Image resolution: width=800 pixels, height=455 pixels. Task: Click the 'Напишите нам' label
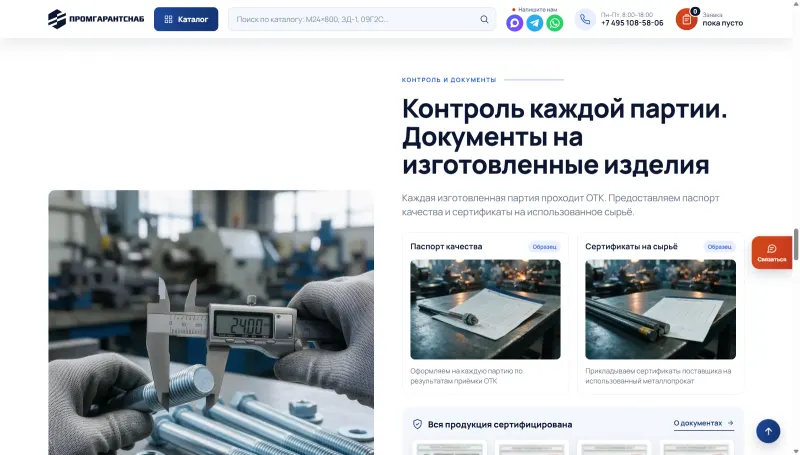tap(537, 10)
